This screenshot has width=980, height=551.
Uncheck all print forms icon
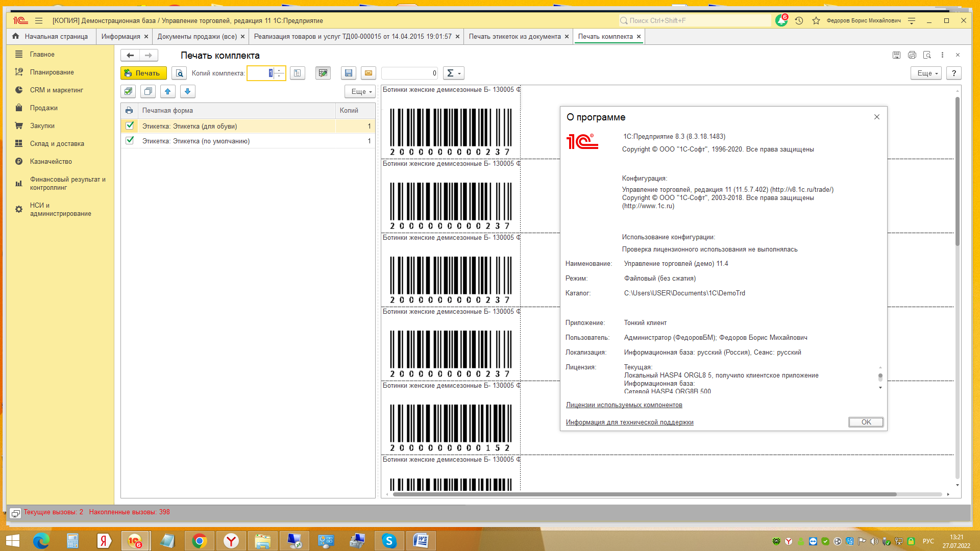pos(148,91)
